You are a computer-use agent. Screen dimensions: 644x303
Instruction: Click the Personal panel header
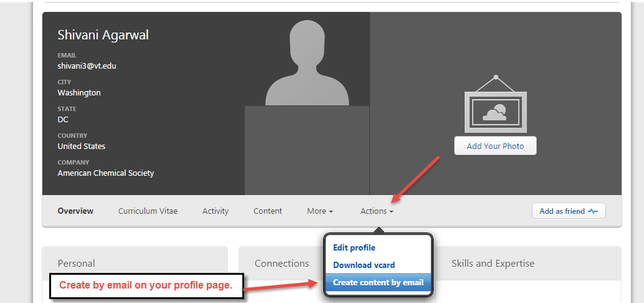(x=76, y=263)
